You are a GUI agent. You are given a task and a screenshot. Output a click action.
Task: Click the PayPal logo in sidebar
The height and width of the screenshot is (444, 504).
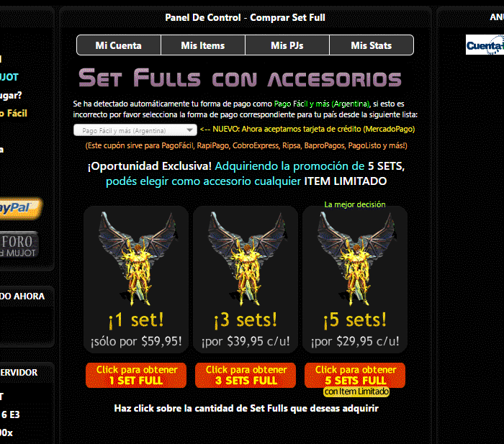pos(20,209)
